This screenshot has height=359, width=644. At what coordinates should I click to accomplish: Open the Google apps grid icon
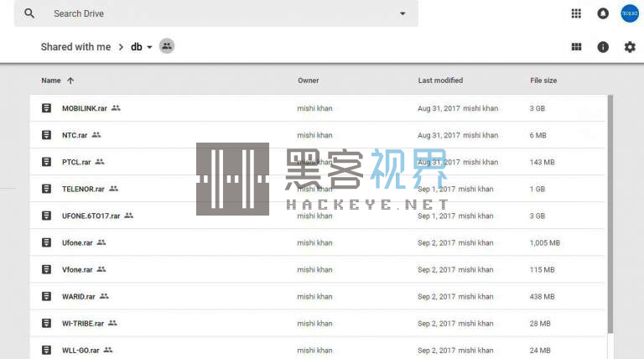click(576, 13)
